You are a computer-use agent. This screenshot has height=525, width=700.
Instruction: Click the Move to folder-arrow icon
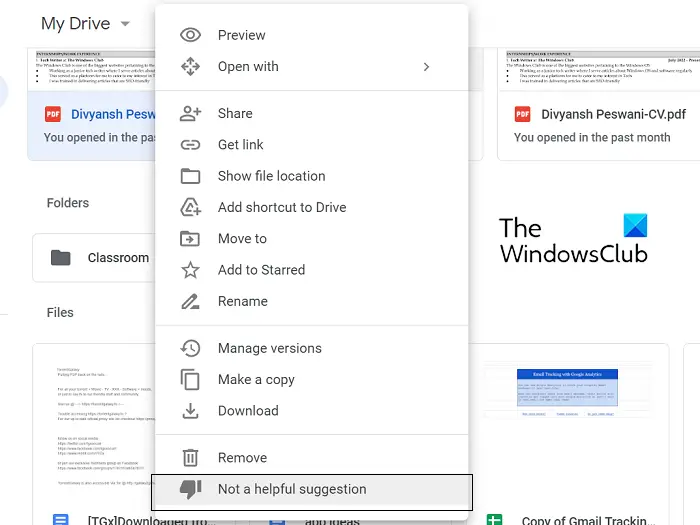(190, 238)
